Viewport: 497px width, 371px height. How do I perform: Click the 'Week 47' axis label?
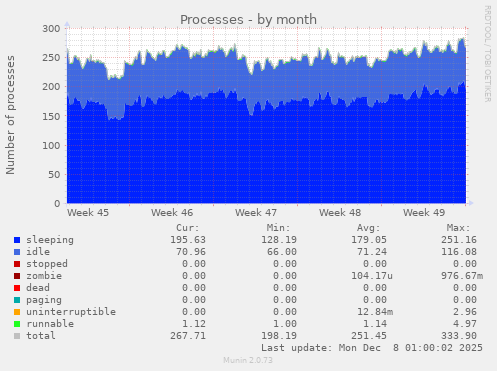[256, 213]
